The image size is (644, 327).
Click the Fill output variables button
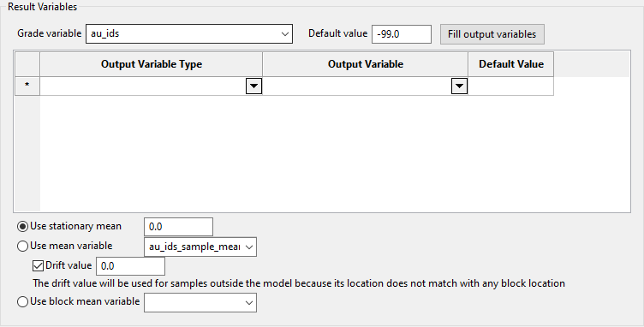(x=492, y=34)
